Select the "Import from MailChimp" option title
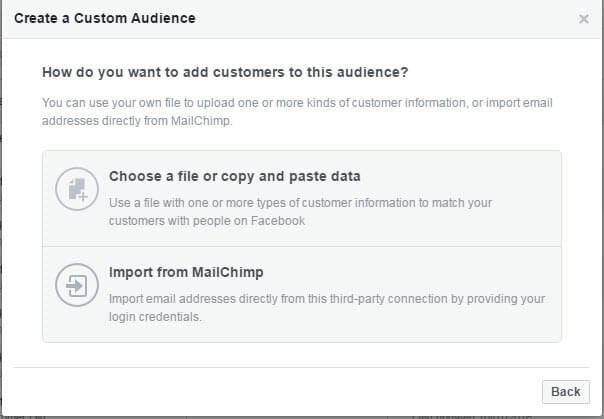604x419 pixels. click(186, 272)
